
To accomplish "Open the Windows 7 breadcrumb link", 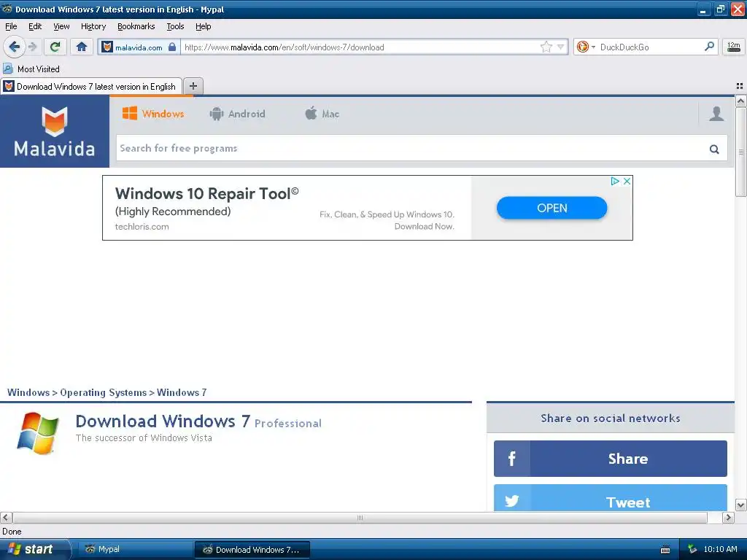I will click(x=182, y=392).
